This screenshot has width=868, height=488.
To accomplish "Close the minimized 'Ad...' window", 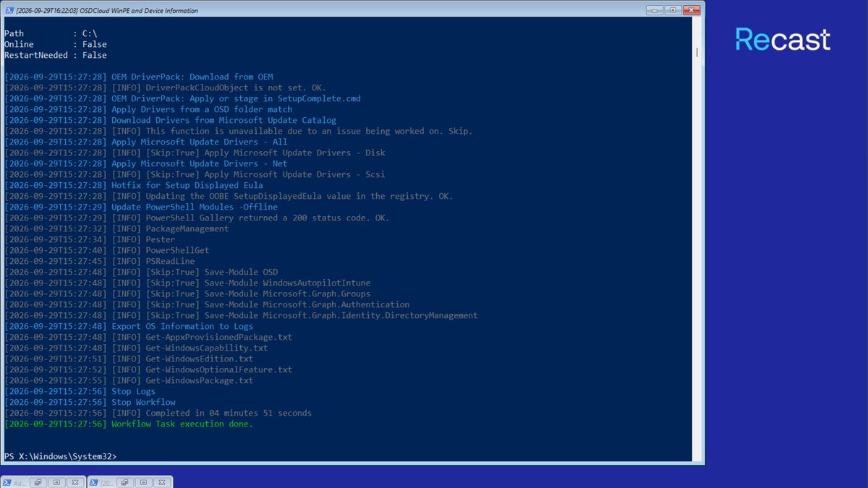I will (75, 482).
